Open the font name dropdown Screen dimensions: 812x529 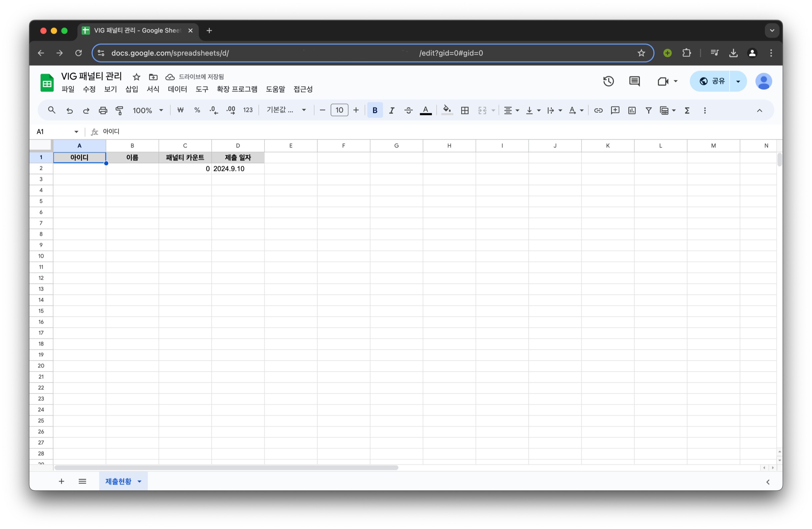tap(286, 110)
